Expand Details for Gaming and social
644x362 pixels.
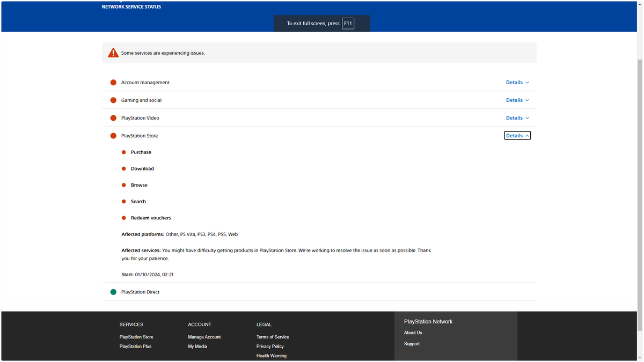[517, 100]
